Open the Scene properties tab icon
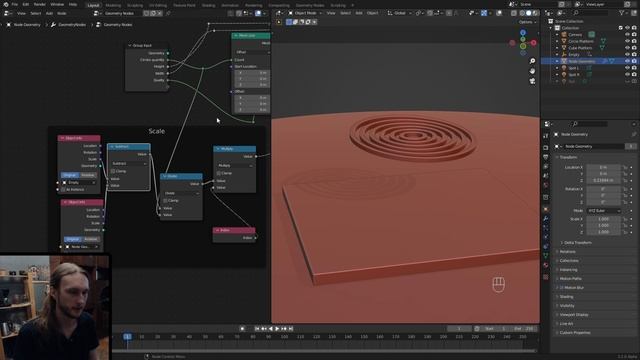640x360 pixels. 546,176
